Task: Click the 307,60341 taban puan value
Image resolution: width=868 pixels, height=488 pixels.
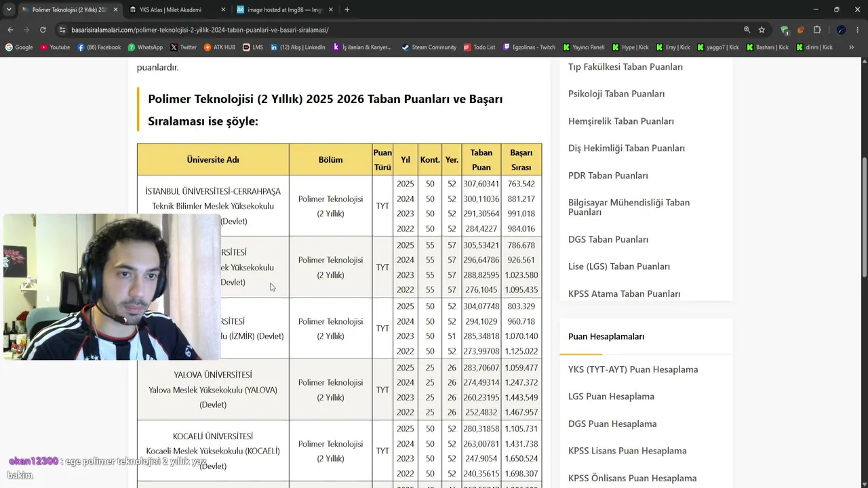Action: (x=481, y=184)
